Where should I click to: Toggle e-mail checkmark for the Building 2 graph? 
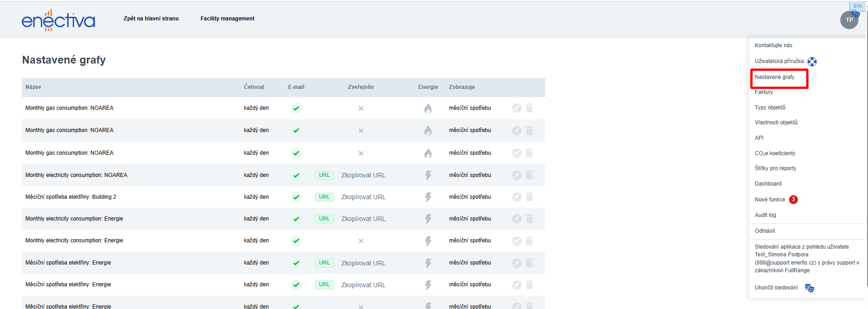coord(296,197)
